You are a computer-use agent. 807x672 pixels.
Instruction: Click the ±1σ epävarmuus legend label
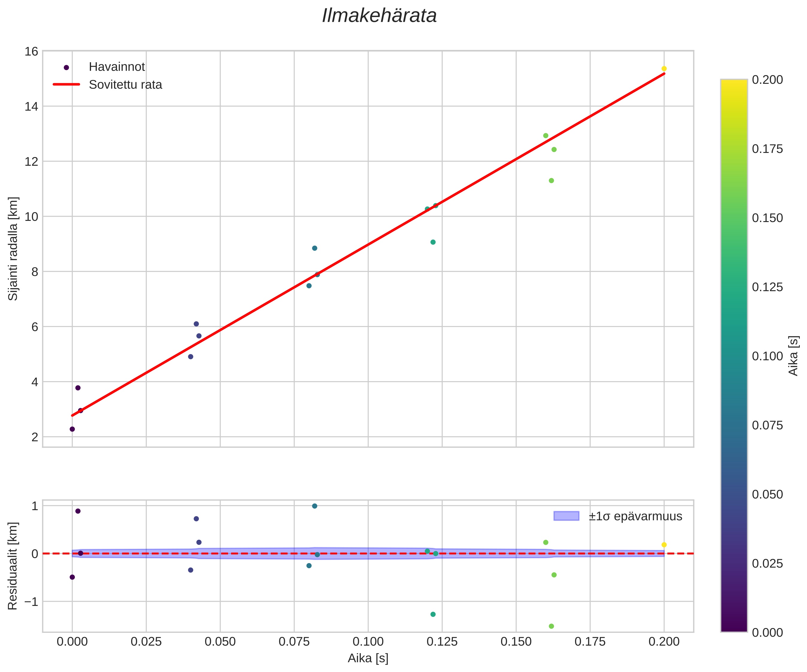coord(635,516)
